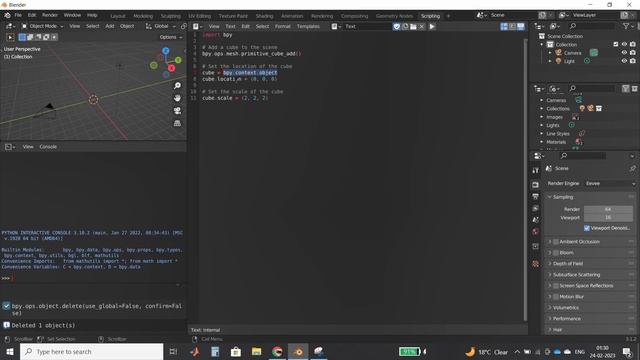Switch to the Shading workspace tab
640x360 pixels.
pos(264,16)
